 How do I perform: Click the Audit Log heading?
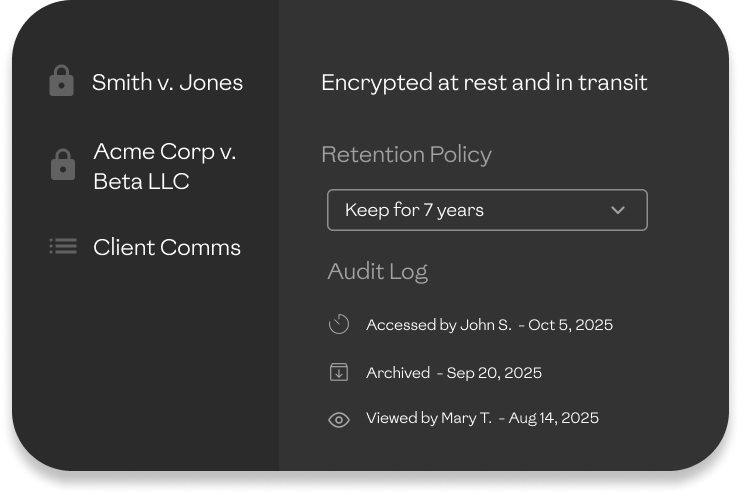377,271
